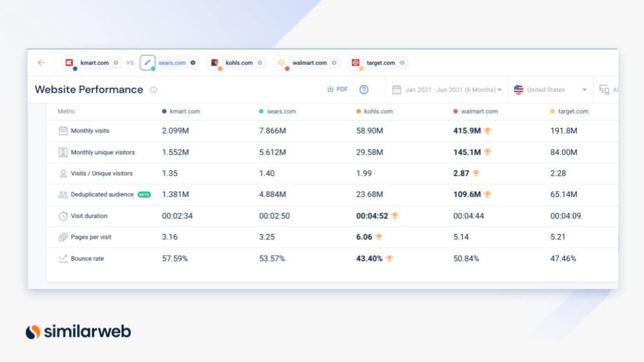Remove walmart.com from the comparison

pyautogui.click(x=334, y=63)
